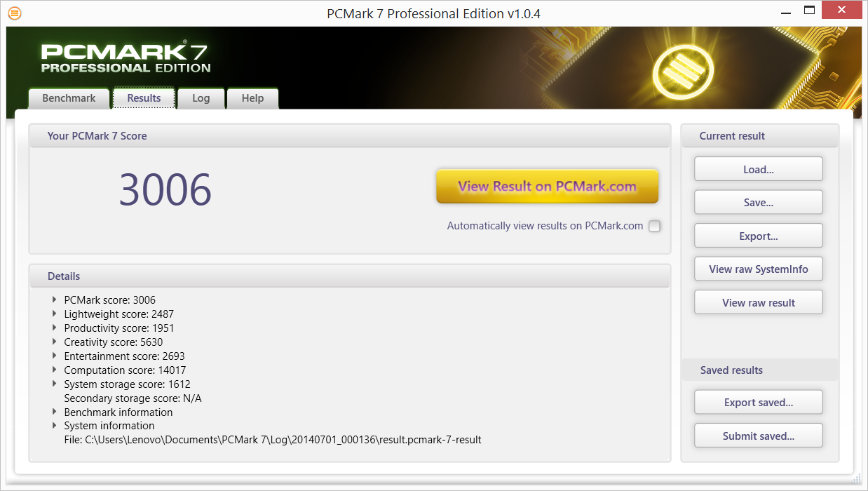The image size is (868, 491).
Task: Click the Submit saved... button
Action: (x=759, y=436)
